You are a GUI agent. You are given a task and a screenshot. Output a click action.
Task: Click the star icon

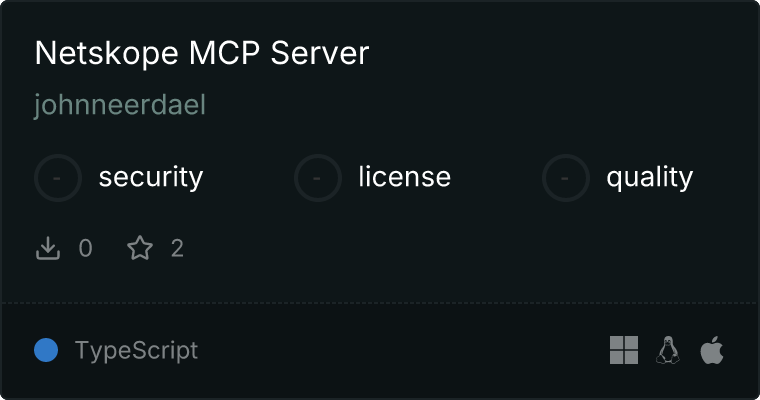coord(140,248)
